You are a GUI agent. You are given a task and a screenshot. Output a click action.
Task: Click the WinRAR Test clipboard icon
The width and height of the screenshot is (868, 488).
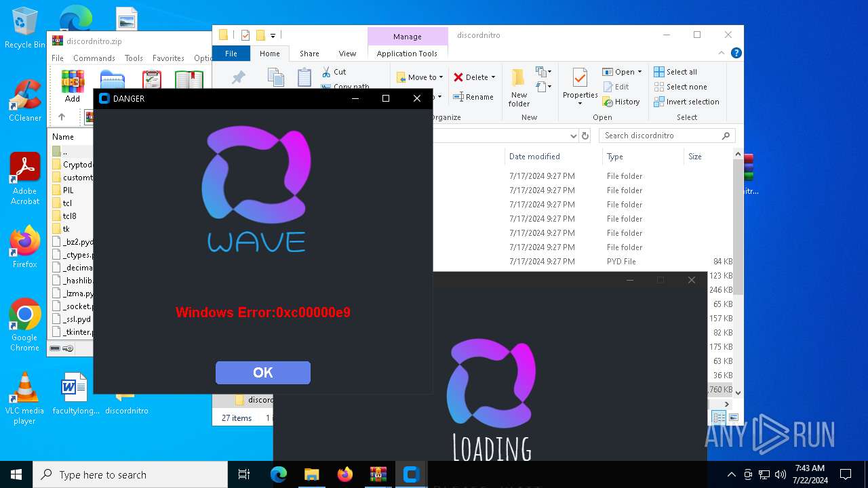152,80
